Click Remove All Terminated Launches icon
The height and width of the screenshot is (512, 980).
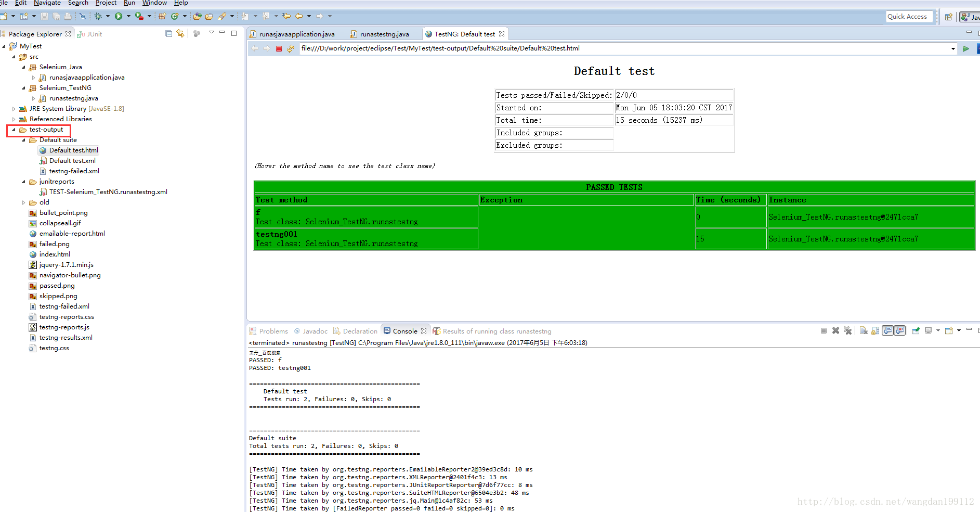[x=847, y=330]
